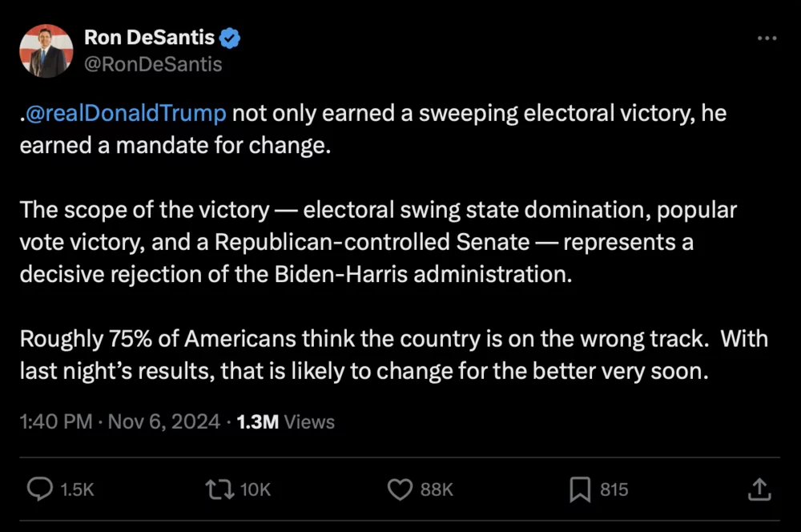Viewport: 801px width, 532px height.
Task: Bookmark the post with the bookmark icon
Action: point(580,490)
